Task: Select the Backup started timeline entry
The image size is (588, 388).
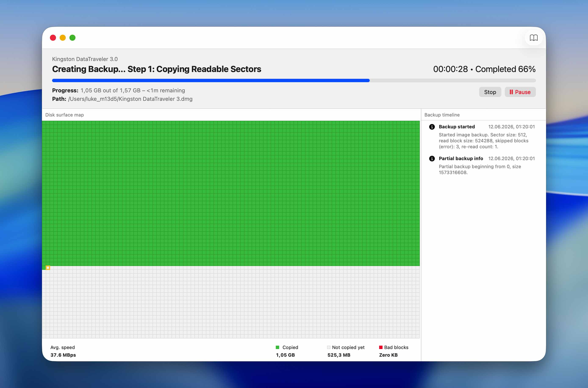Action: pyautogui.click(x=482, y=137)
